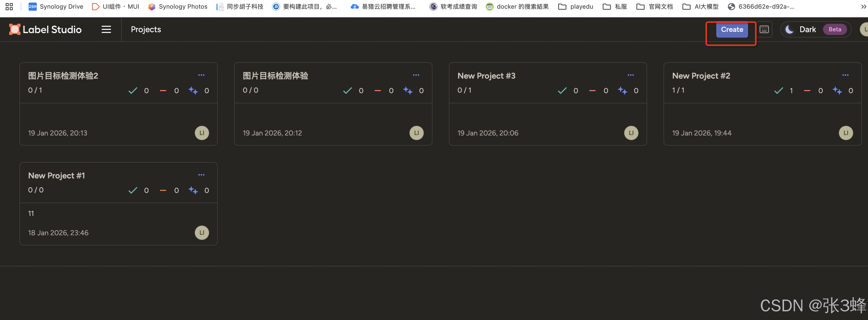
Task: Open keyboard shortcuts icon in header
Action: pyautogui.click(x=764, y=29)
